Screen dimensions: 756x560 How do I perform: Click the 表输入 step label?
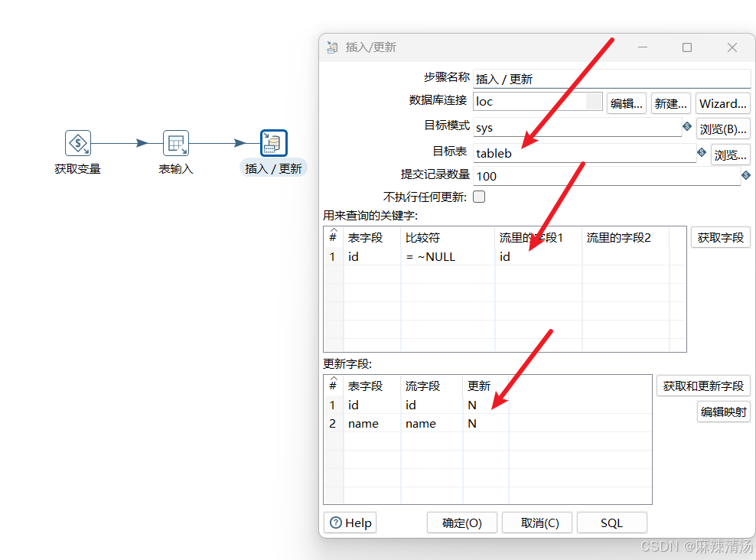click(x=176, y=168)
